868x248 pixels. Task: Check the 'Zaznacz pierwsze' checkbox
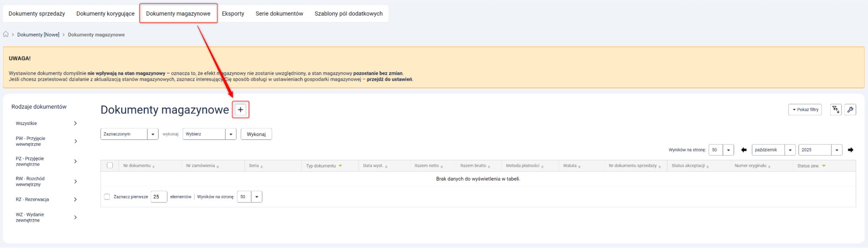[107, 197]
